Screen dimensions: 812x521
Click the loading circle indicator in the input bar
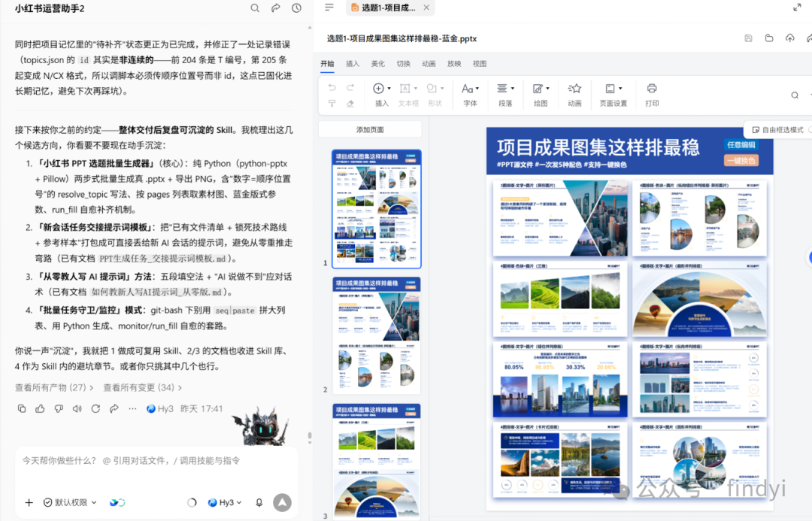pyautogui.click(x=192, y=502)
